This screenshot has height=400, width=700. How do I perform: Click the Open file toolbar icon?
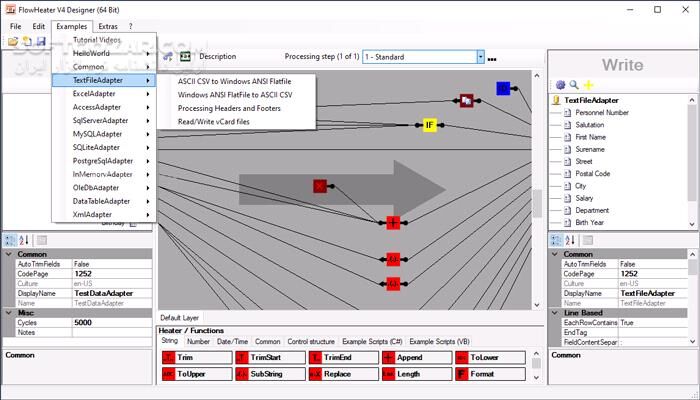13,41
